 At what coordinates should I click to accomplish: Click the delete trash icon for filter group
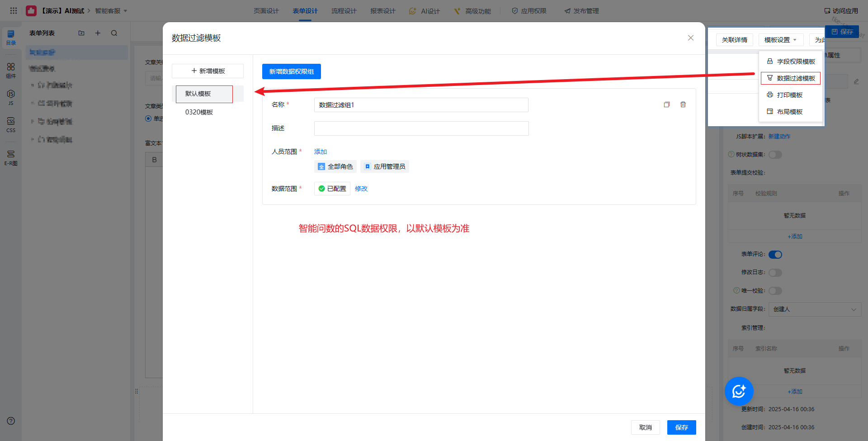pos(683,104)
